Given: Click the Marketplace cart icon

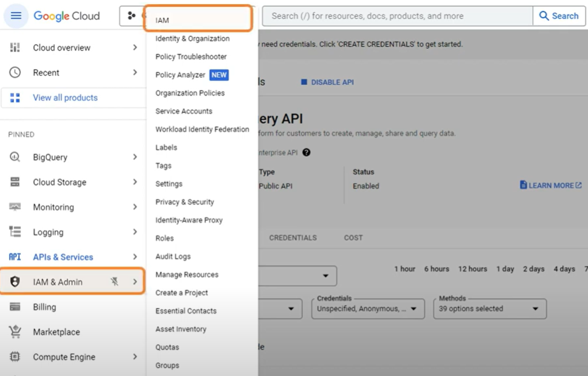Looking at the screenshot, I should point(15,332).
